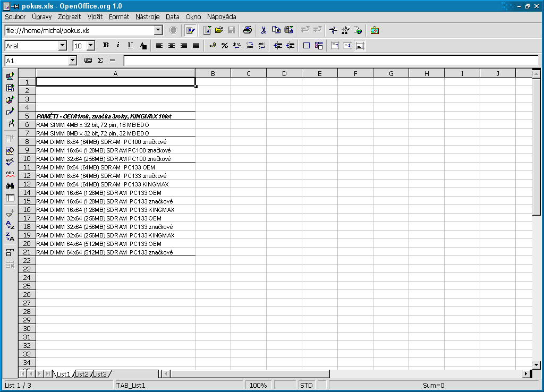Open the Stylist window icon

tap(345, 30)
